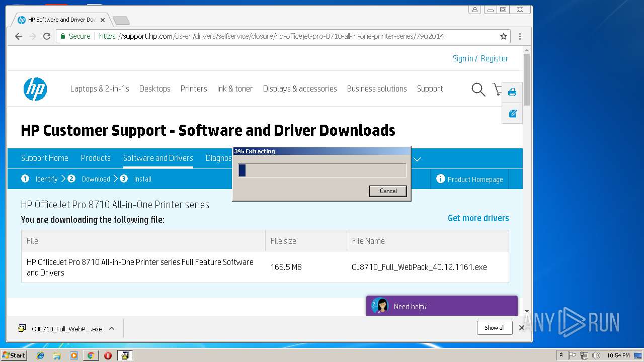
Task: Select Software and Drivers tab
Action: (158, 158)
